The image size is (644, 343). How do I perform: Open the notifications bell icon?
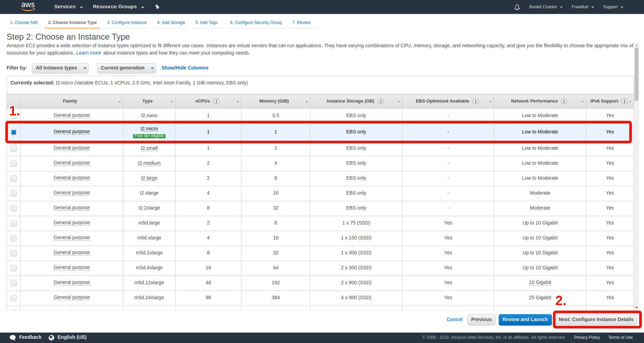pyautogui.click(x=517, y=7)
